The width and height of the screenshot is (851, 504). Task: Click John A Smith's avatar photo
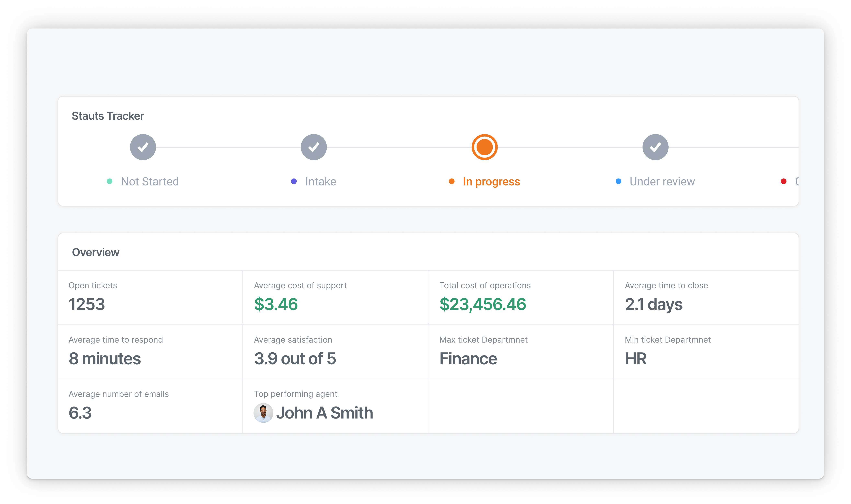point(263,413)
